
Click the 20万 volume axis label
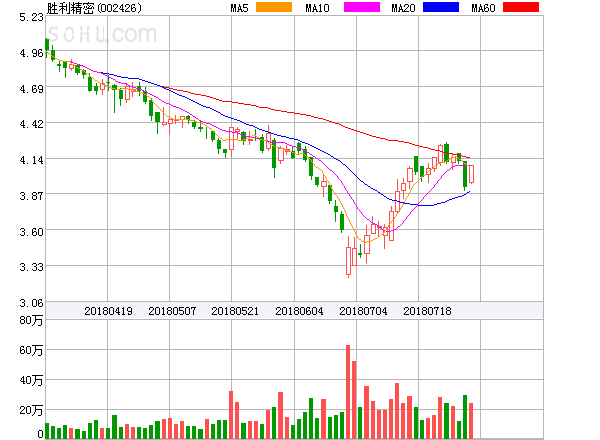coord(31,410)
